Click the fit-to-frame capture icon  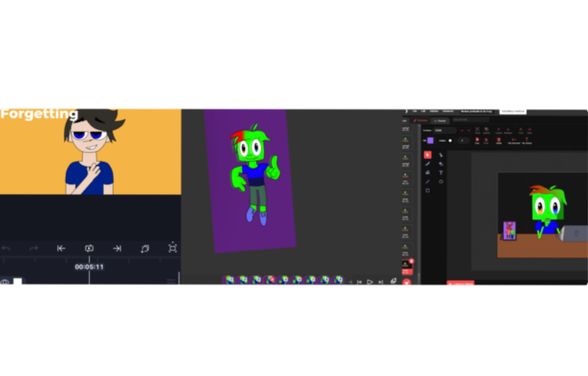pyautogui.click(x=173, y=247)
